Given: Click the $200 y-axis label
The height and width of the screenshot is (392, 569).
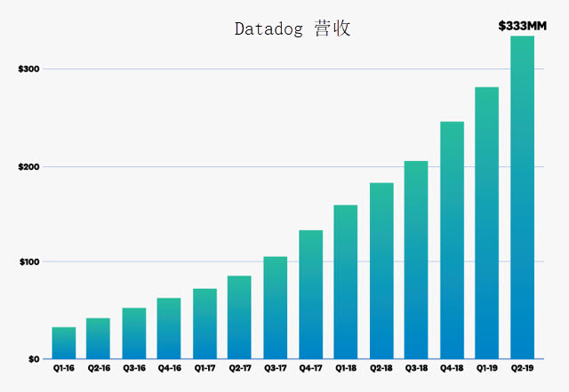Looking at the screenshot, I should [x=28, y=167].
